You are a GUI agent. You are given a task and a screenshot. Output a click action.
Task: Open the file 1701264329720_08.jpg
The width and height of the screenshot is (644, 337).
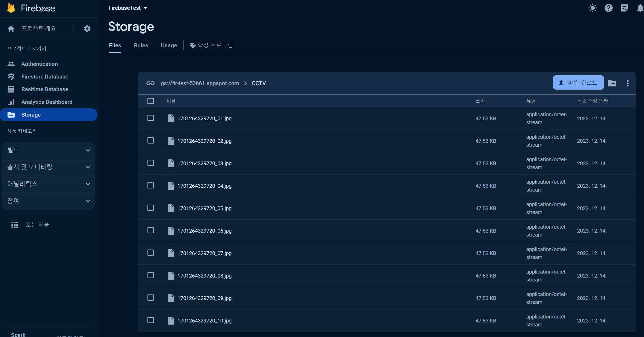tap(204, 276)
